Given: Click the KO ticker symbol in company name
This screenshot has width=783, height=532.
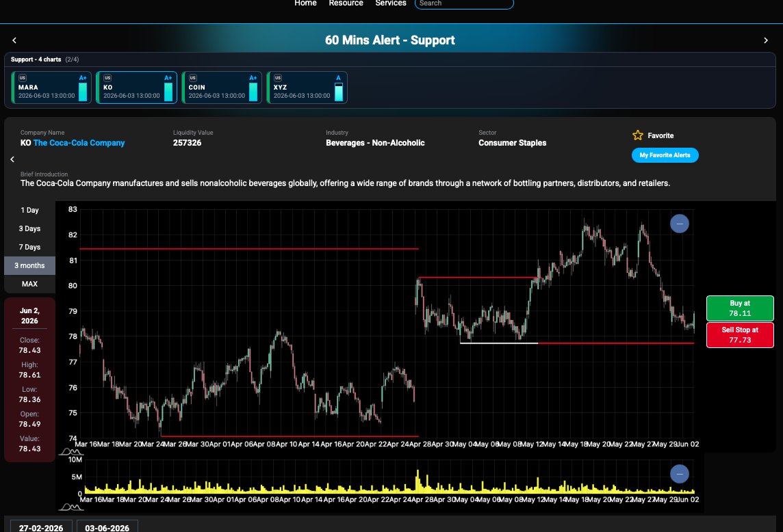Looking at the screenshot, I should [x=25, y=143].
